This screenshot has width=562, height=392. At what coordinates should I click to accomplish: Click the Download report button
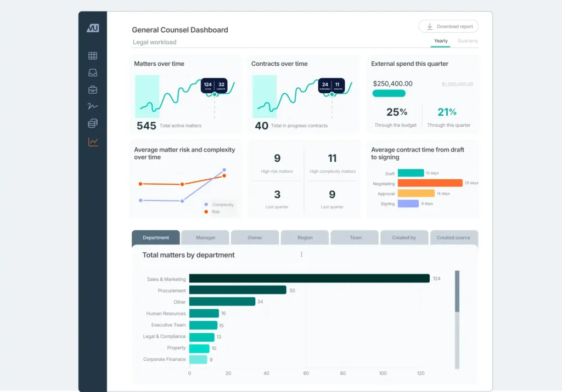tap(448, 26)
